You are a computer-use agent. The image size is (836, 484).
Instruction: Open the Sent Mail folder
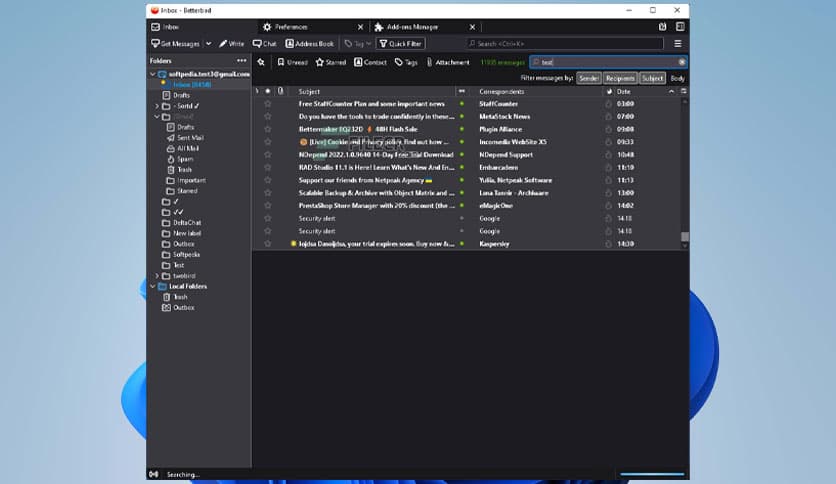tap(190, 138)
